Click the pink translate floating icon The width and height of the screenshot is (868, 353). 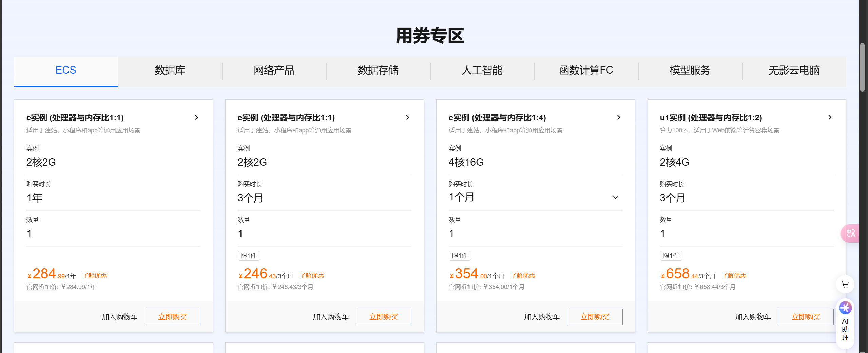click(x=850, y=233)
